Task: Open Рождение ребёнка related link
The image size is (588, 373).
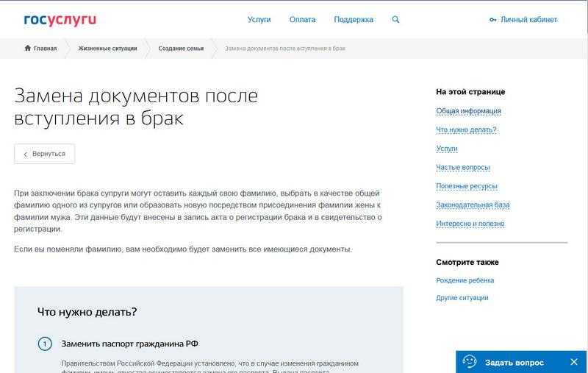Action: click(465, 280)
